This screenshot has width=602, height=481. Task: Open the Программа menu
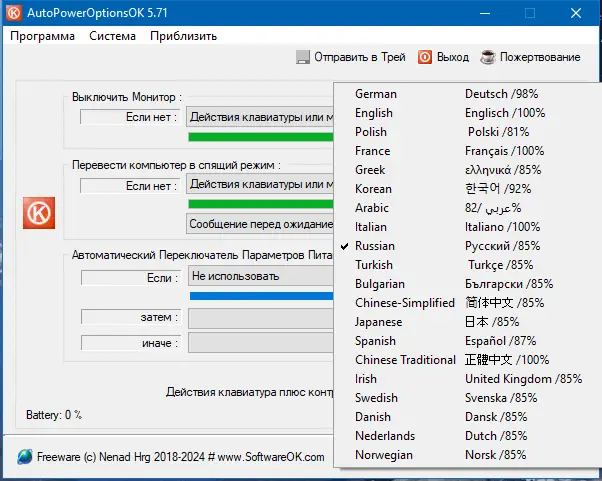click(x=42, y=36)
